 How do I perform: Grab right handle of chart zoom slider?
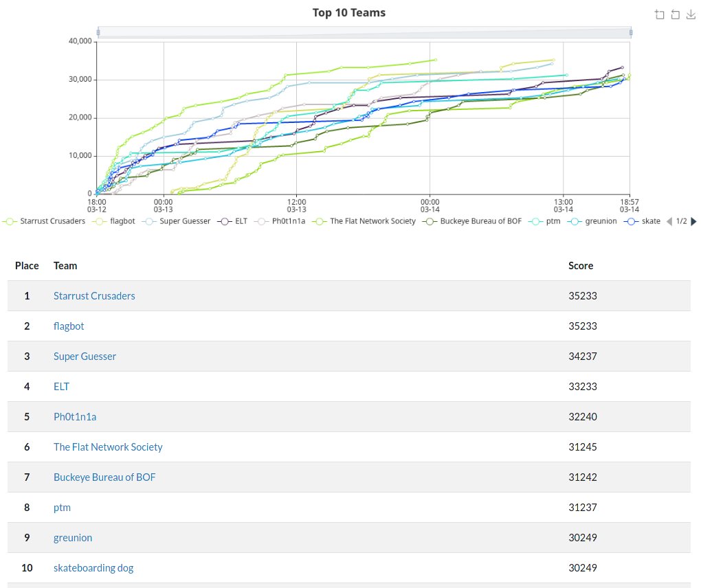pos(631,32)
